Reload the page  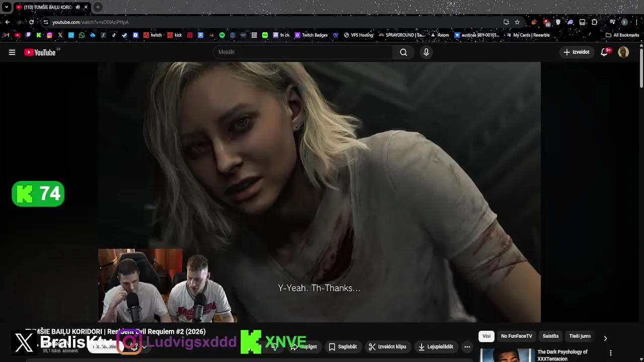click(31, 22)
